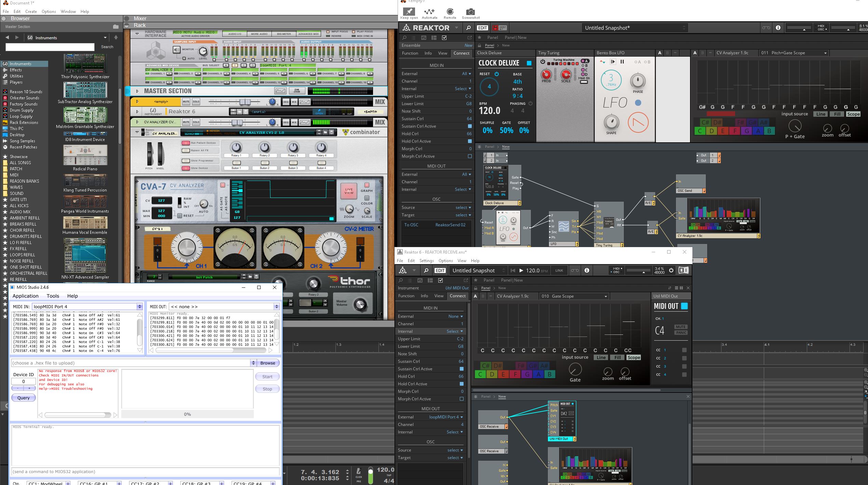Click the browser up-folder arrow in Reason
The image size is (868, 485).
tap(116, 37)
